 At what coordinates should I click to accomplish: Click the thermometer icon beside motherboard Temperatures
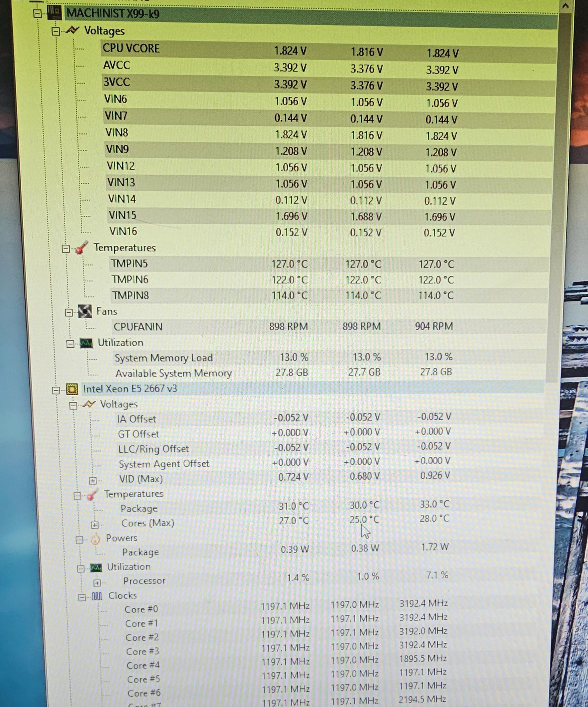coord(81,248)
